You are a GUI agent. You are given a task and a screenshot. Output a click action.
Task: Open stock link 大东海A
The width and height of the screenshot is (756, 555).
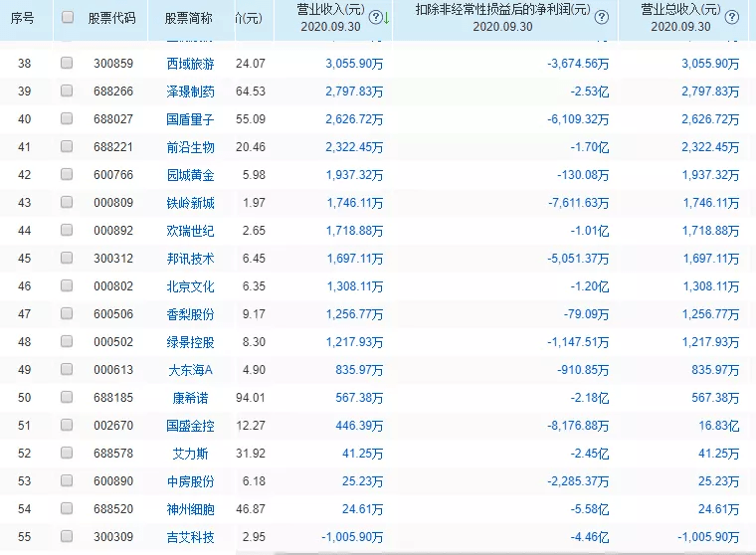coord(190,370)
